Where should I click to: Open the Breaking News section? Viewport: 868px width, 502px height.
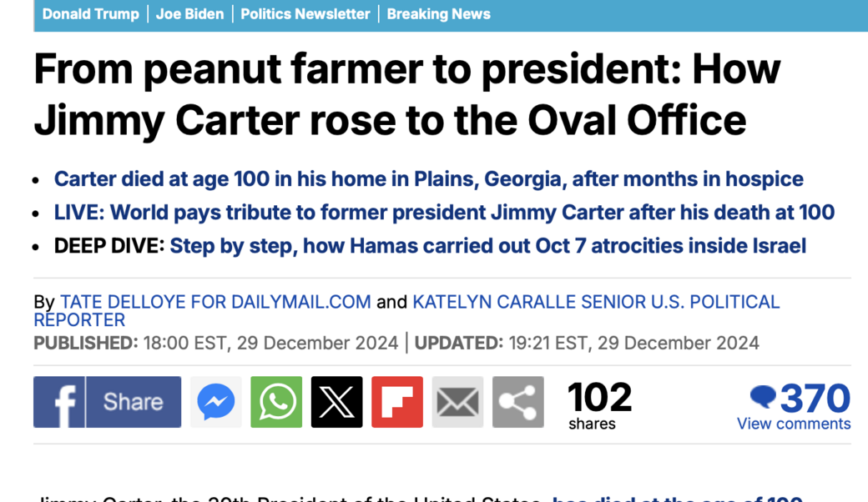coord(439,13)
